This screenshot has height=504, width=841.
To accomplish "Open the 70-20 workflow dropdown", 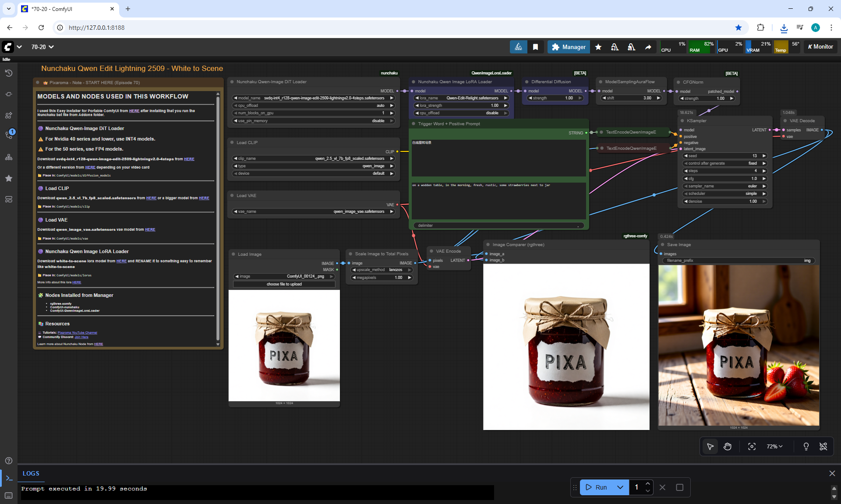I will [42, 47].
